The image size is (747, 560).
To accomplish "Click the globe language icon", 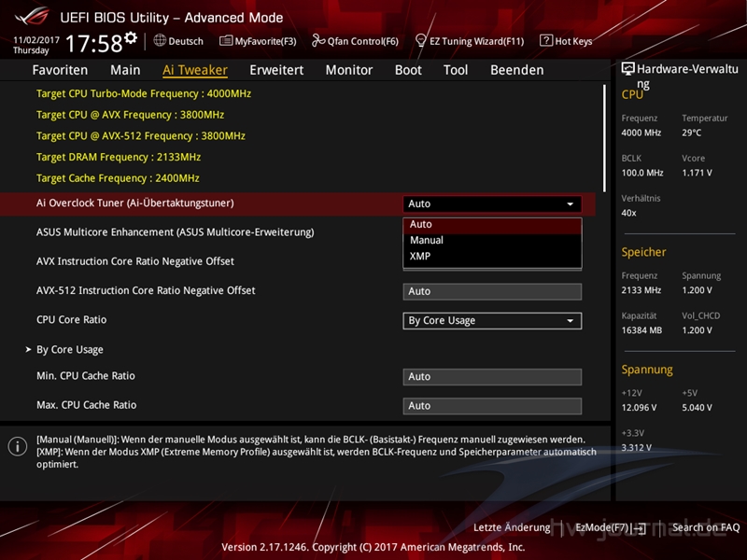I will pos(160,40).
